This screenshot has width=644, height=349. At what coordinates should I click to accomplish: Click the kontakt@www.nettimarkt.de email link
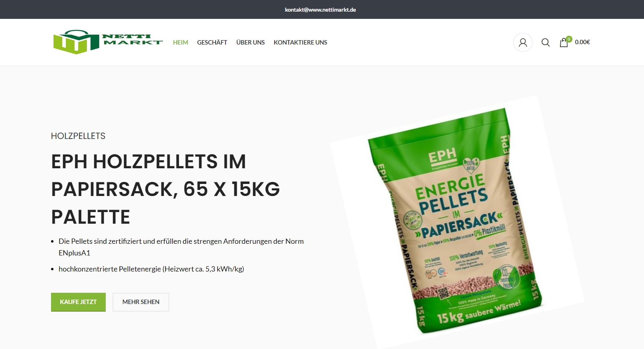320,10
